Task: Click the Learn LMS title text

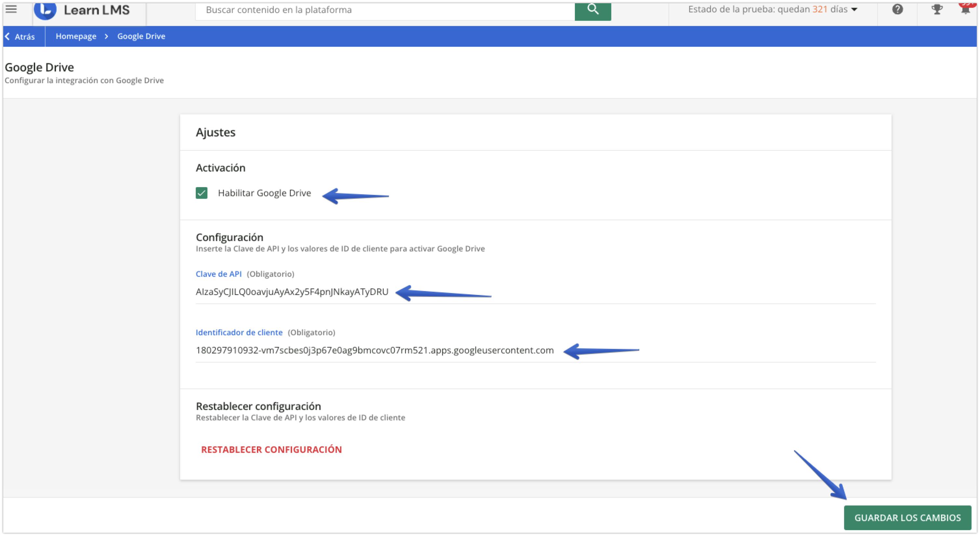Action: tap(97, 10)
